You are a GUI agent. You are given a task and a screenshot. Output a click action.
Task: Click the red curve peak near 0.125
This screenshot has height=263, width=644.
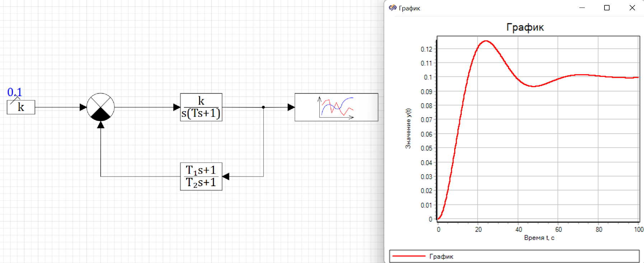486,41
